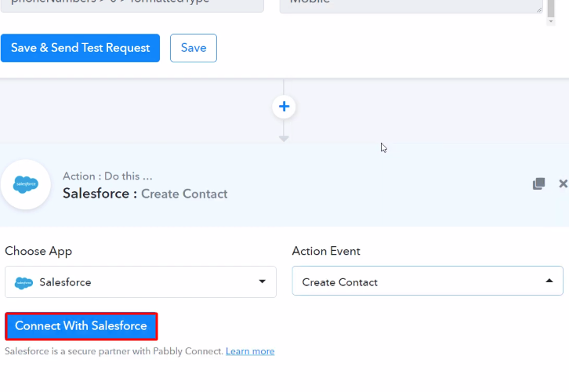The height and width of the screenshot is (392, 569).
Task: Click the plus add step icon
Action: (x=284, y=107)
